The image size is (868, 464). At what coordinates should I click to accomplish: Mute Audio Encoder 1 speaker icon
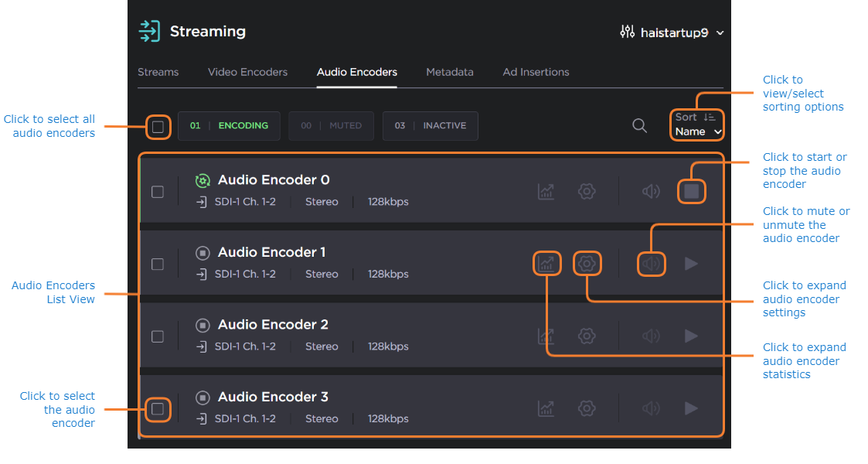pyautogui.click(x=651, y=264)
